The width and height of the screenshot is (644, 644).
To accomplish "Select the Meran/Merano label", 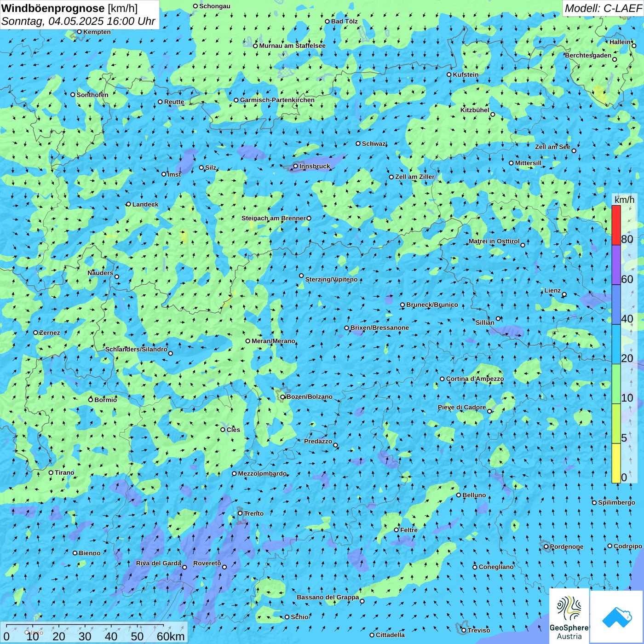I will 273,341.
